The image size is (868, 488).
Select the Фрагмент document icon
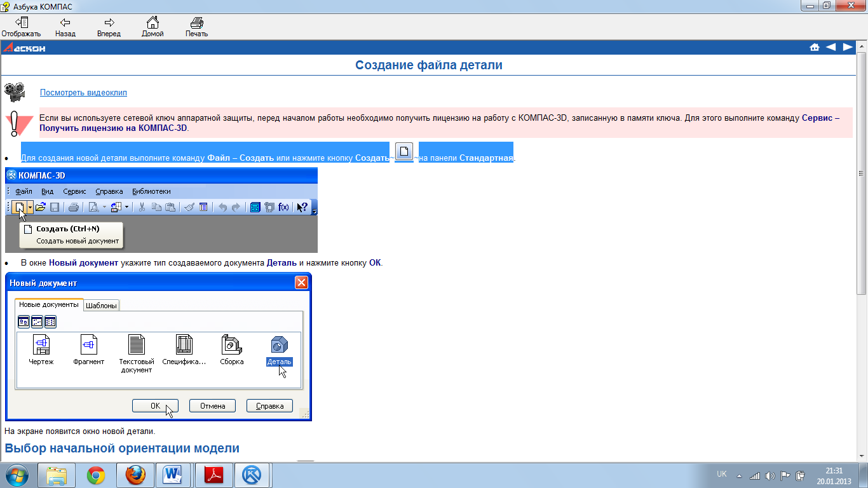(89, 349)
